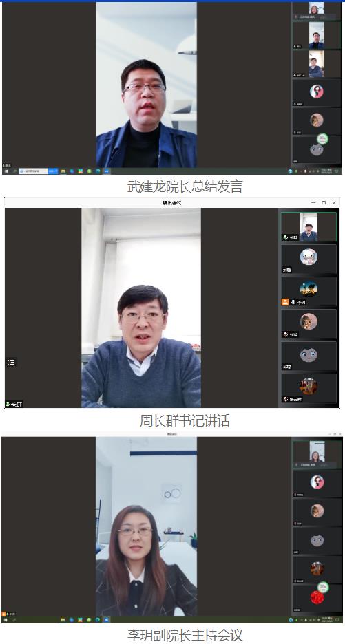Open File Explorer in the bottom screenshot taskbar
This screenshot has width=345, height=644.
tap(63, 619)
